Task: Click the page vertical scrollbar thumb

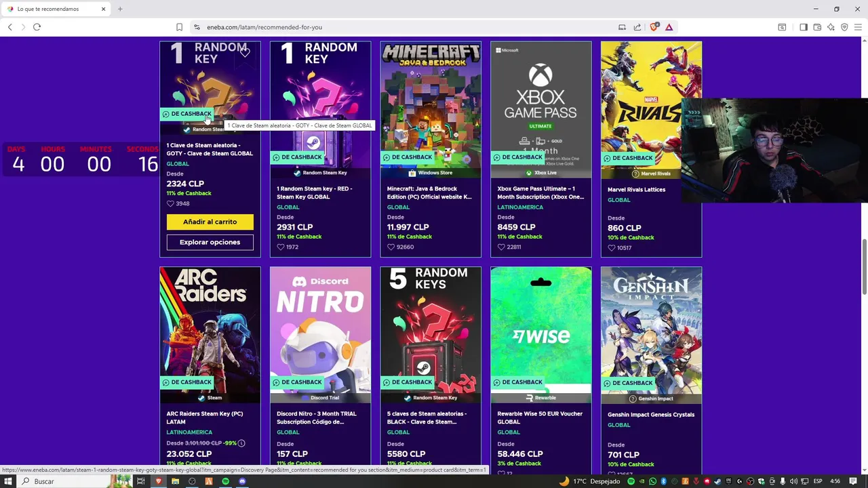Action: pyautogui.click(x=865, y=266)
